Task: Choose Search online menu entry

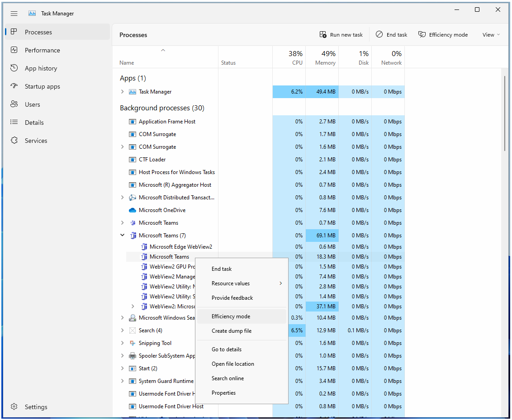Action: pyautogui.click(x=242, y=378)
